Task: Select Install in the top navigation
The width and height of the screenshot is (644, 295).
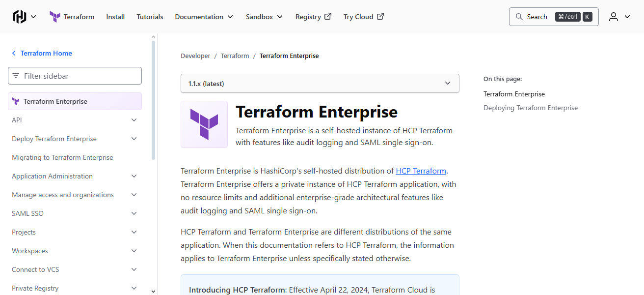Action: (115, 16)
